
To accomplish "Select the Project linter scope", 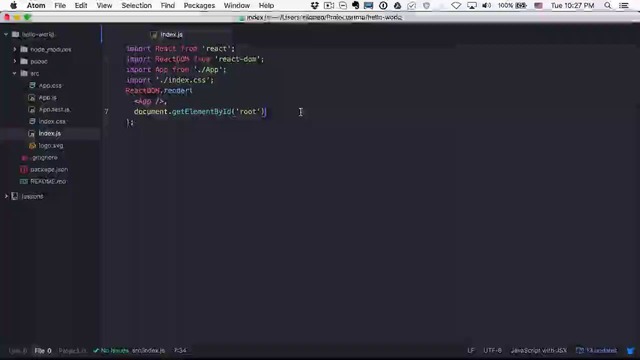I will [73, 351].
